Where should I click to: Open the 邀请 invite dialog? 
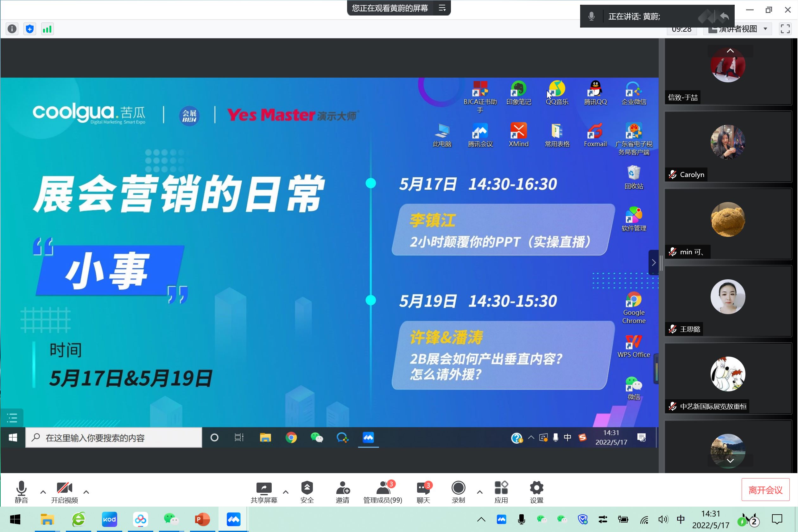(x=342, y=491)
